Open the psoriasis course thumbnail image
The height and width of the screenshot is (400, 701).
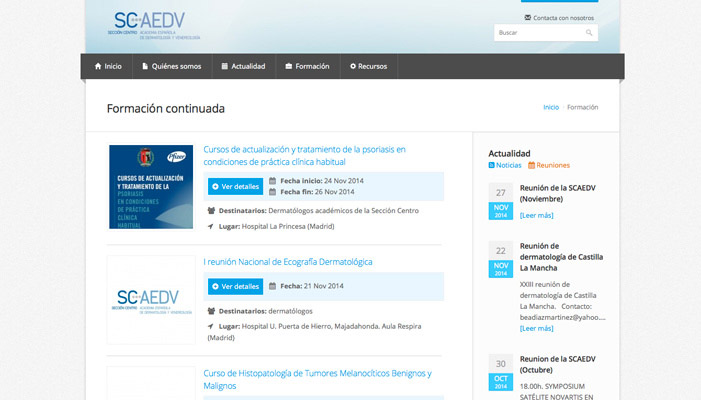151,187
